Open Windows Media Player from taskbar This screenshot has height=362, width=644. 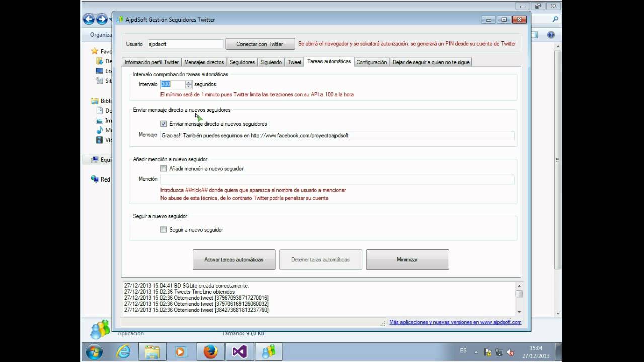tap(181, 352)
